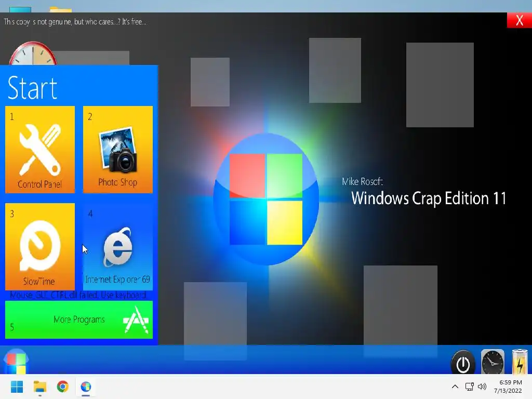
Task: Click the red desktop clock gadget
Action: tap(33, 54)
